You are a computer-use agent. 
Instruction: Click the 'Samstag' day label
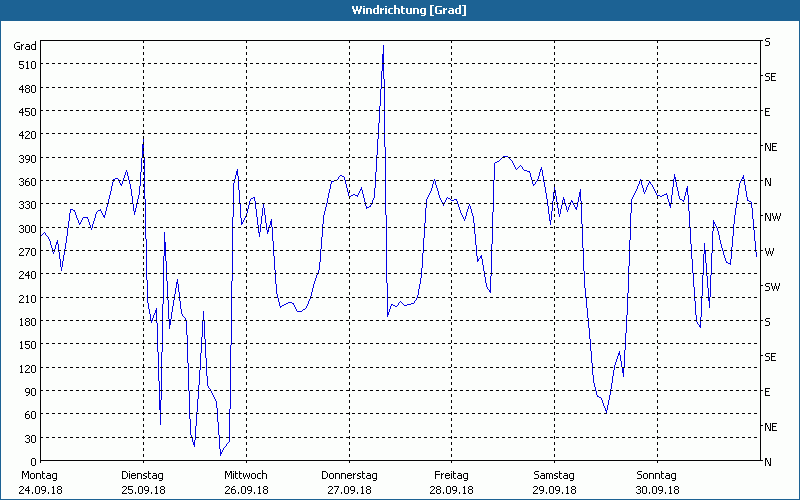(x=554, y=476)
